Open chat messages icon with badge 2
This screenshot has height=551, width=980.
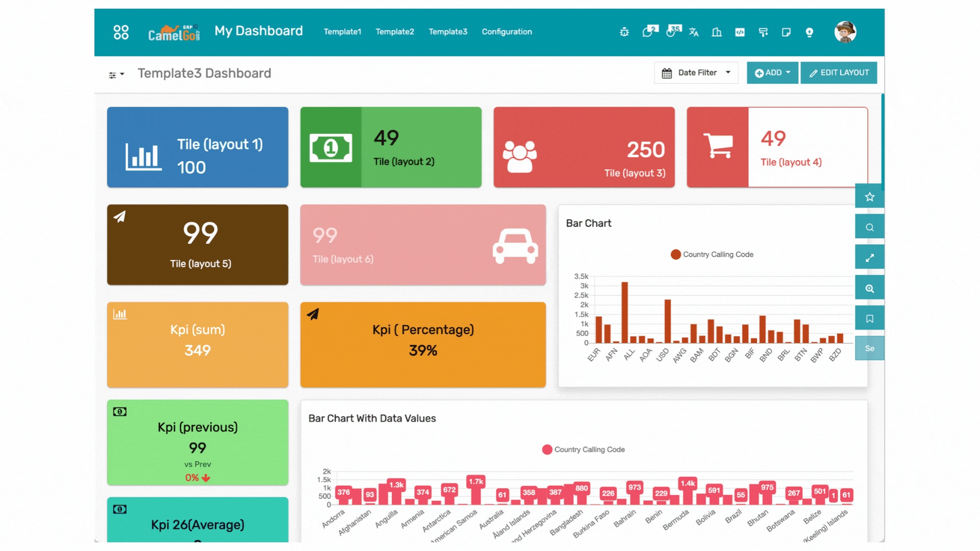pos(649,32)
